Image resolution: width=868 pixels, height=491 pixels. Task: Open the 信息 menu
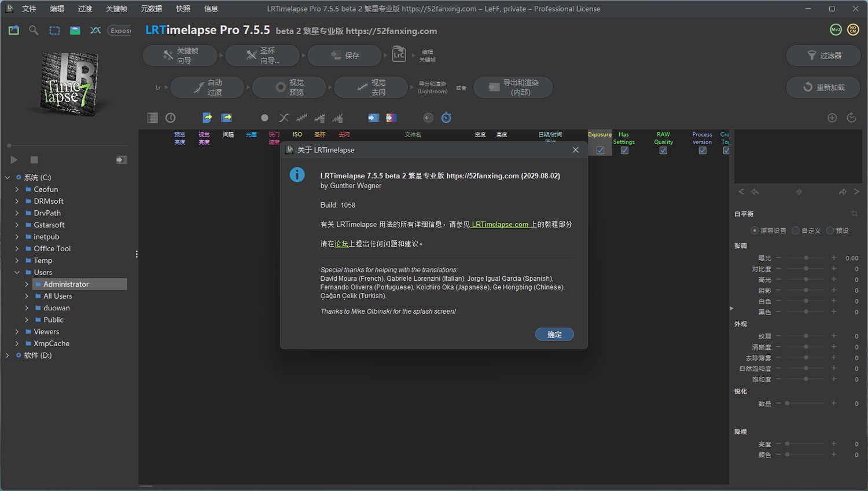(211, 9)
